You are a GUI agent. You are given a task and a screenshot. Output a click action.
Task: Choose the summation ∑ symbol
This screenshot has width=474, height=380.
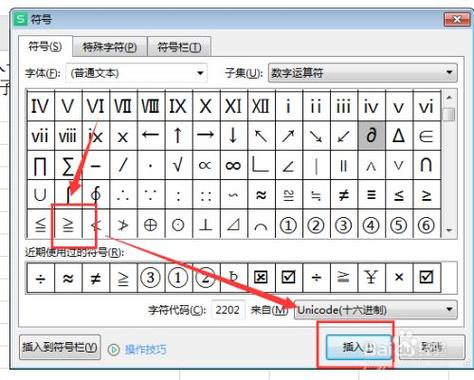pyautogui.click(x=68, y=165)
